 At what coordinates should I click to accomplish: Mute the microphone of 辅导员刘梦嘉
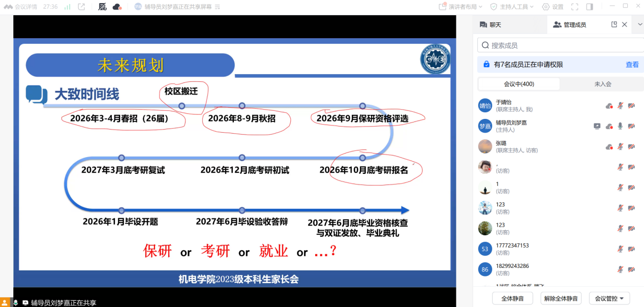tap(620, 126)
